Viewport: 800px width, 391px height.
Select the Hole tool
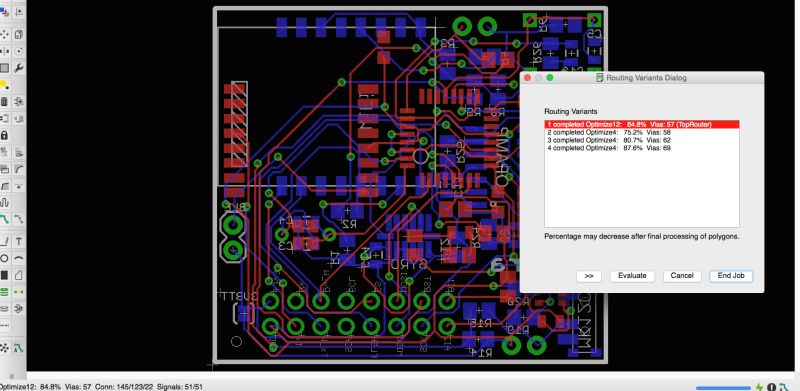5,309
